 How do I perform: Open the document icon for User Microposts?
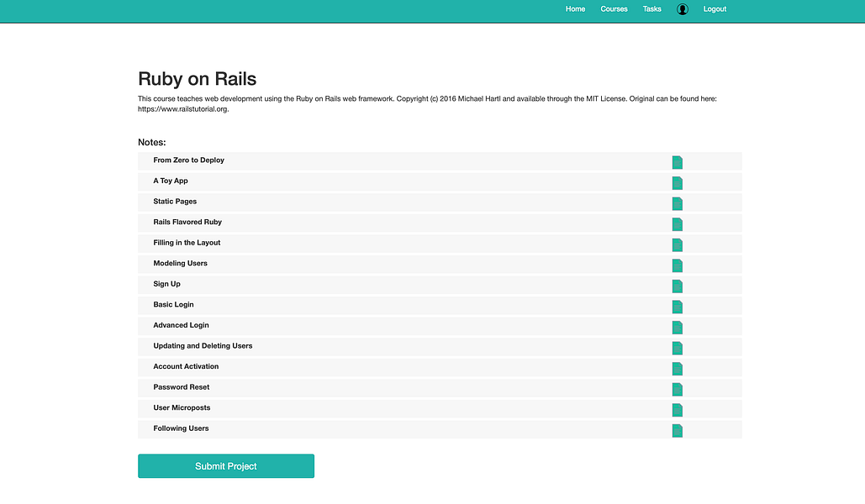pyautogui.click(x=678, y=410)
